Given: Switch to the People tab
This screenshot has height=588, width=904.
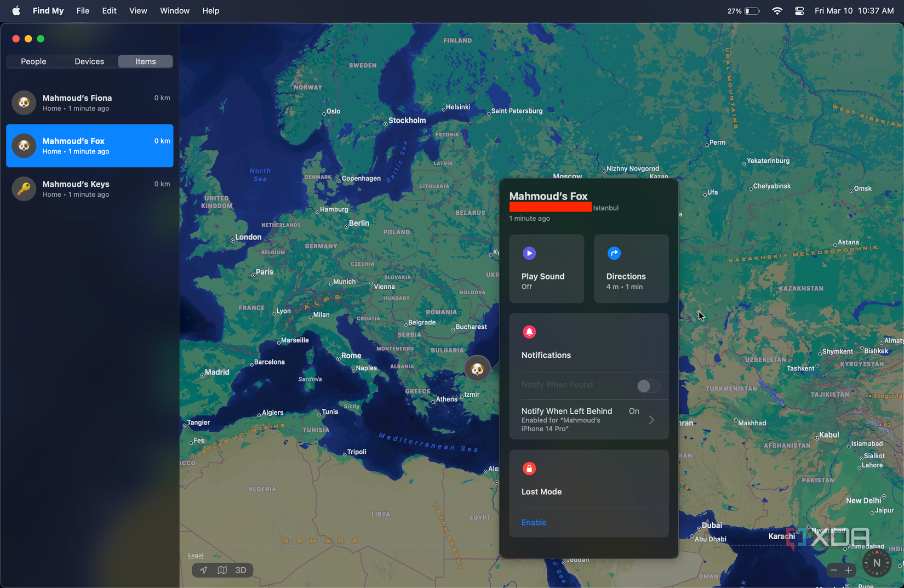Looking at the screenshot, I should click(33, 61).
